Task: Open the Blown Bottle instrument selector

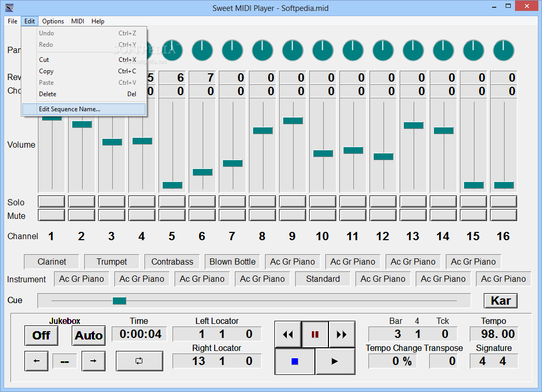Action: [x=232, y=262]
